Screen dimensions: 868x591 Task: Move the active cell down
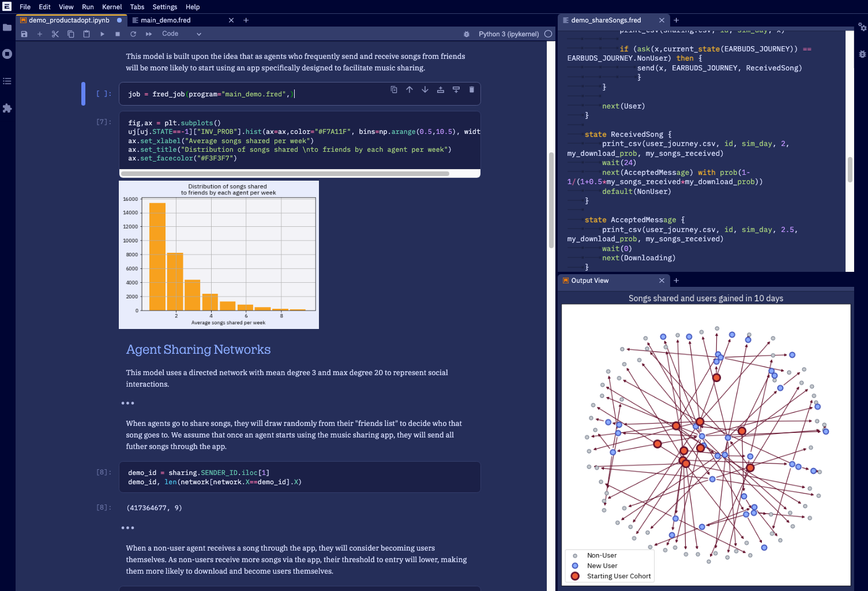(424, 89)
